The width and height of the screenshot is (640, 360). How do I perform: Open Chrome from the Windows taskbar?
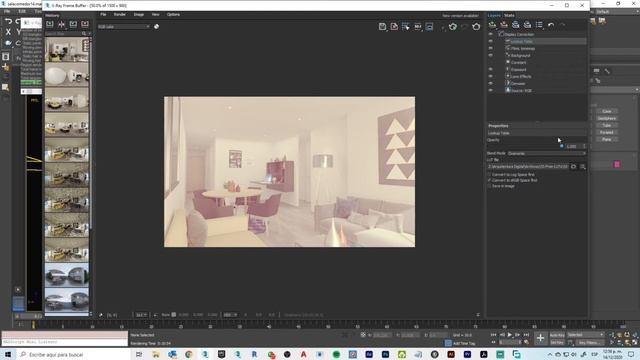tap(189, 354)
